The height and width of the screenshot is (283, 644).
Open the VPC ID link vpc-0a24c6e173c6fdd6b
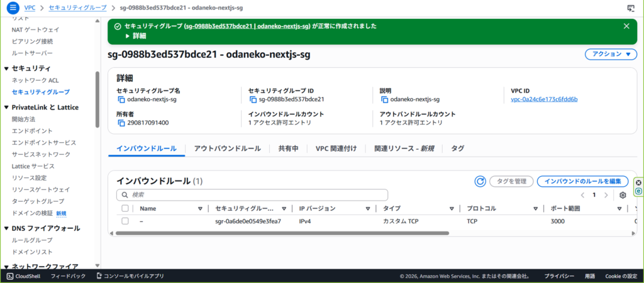544,99
